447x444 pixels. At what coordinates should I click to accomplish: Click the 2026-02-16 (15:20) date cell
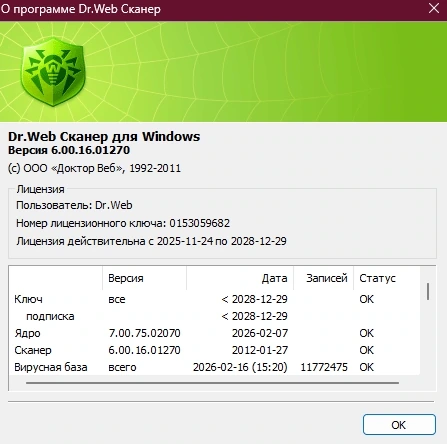click(240, 367)
